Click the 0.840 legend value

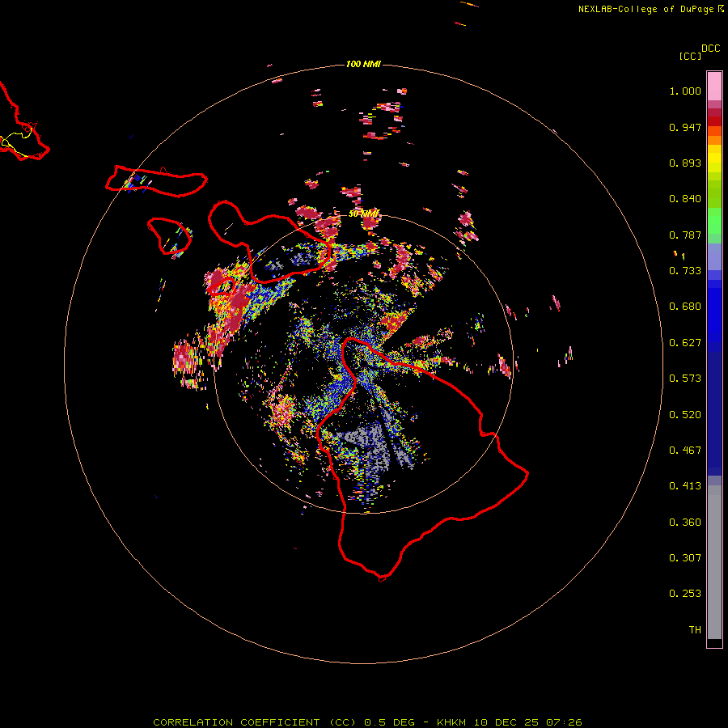[685, 199]
